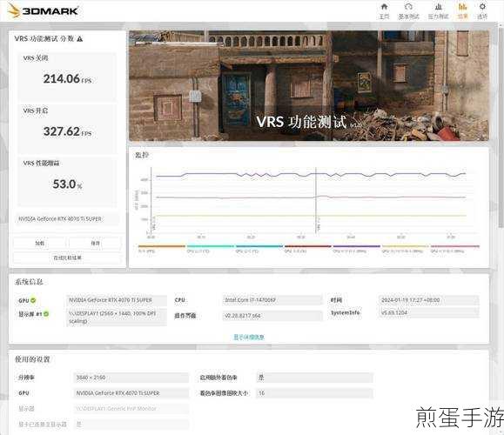Viewport: 504px width, 435px height.
Task: Click the 3DMark logo
Action: tap(43, 10)
